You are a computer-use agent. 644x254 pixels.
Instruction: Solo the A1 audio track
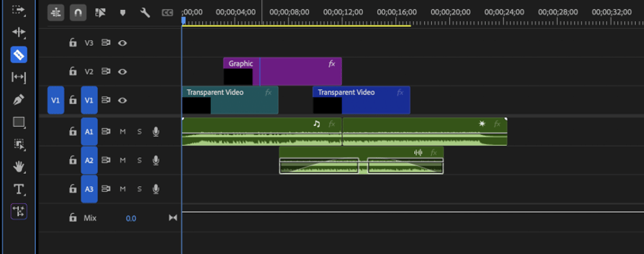[x=139, y=132]
